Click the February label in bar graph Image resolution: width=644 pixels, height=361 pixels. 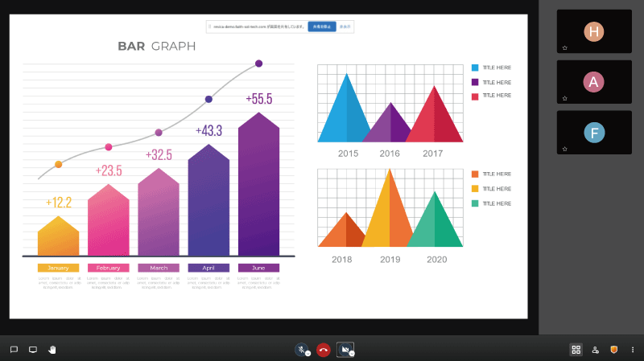pyautogui.click(x=109, y=268)
